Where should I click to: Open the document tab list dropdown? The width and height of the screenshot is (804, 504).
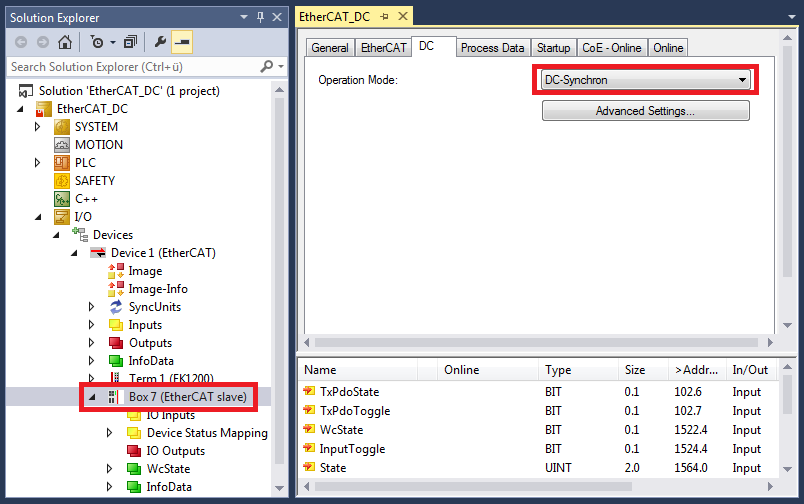(x=792, y=17)
